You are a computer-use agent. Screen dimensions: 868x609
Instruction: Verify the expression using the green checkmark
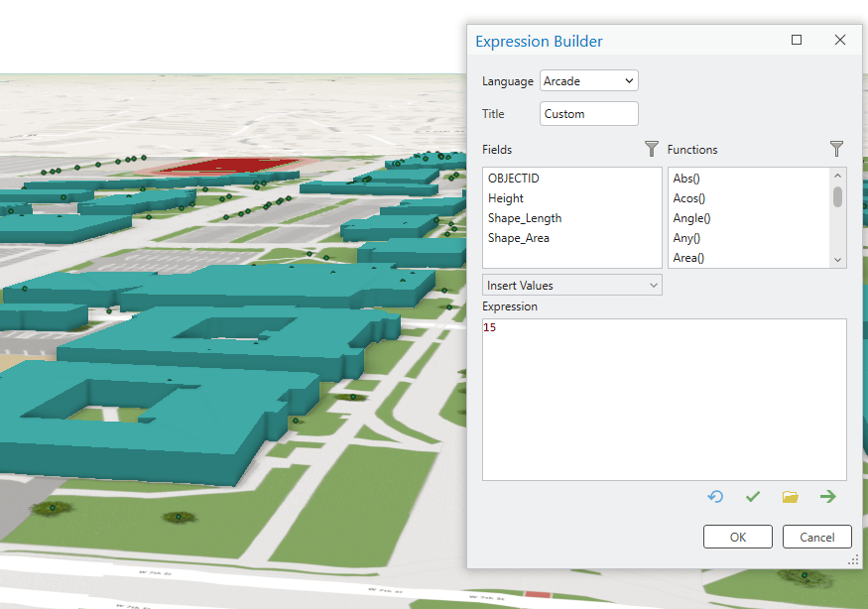[x=752, y=496]
